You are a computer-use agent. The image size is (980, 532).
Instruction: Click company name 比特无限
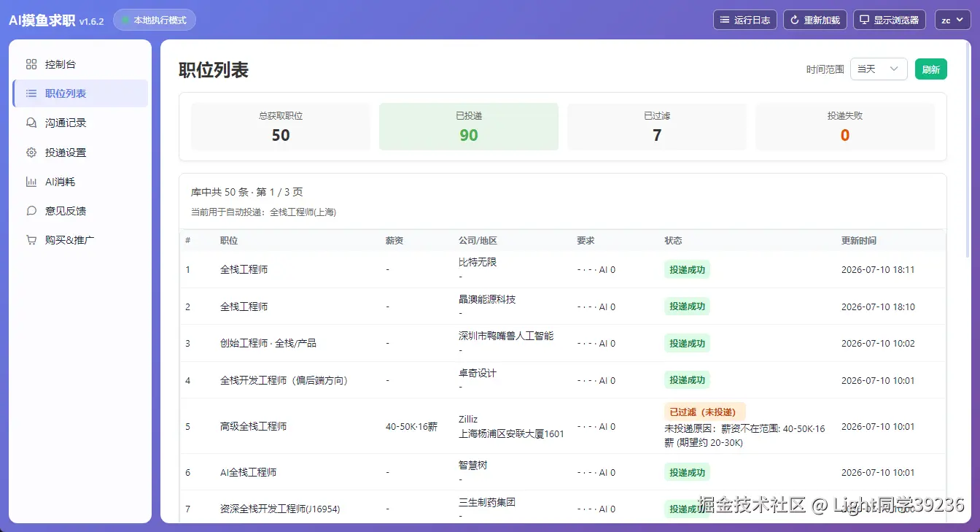(x=478, y=262)
